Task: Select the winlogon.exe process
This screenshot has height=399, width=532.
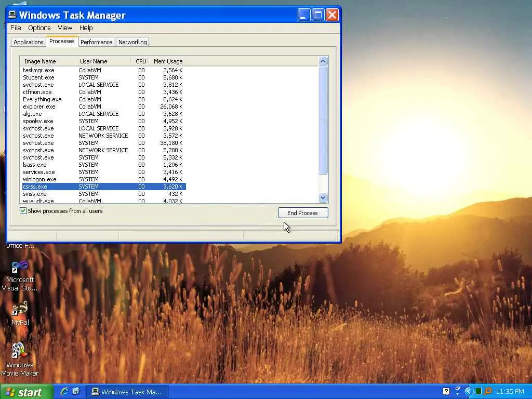Action: tap(103, 179)
